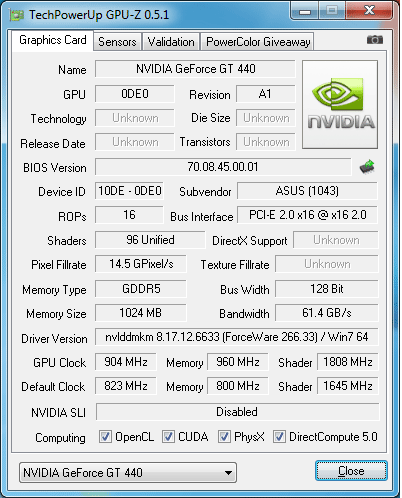
Task: Click the Revision value A1
Action: [266, 94]
